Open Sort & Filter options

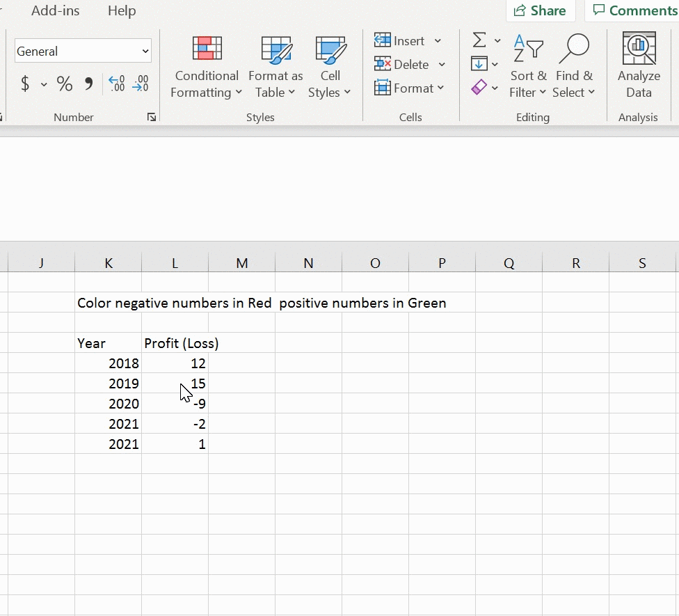(x=528, y=68)
